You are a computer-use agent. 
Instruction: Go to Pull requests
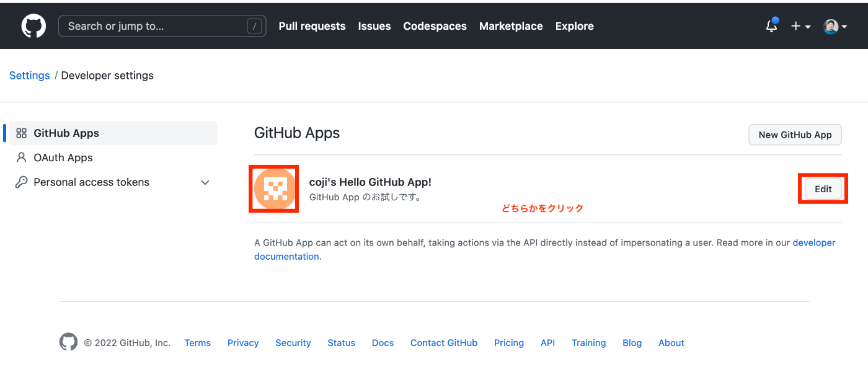[x=312, y=26]
